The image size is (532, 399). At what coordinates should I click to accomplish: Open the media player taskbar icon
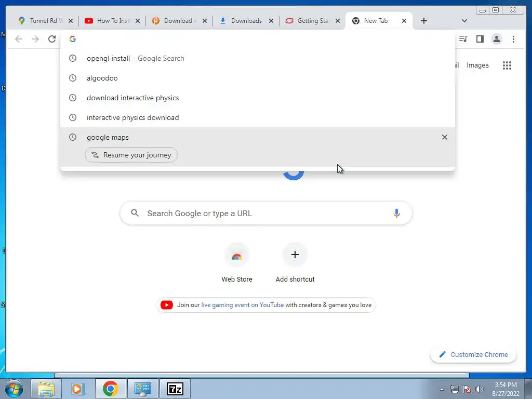click(78, 389)
